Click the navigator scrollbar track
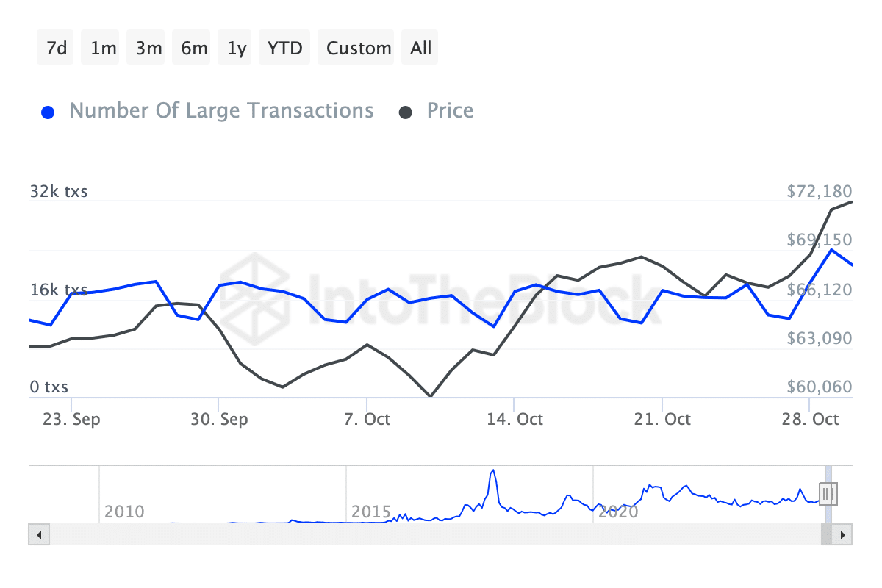This screenshot has height=588, width=882. 441,534
